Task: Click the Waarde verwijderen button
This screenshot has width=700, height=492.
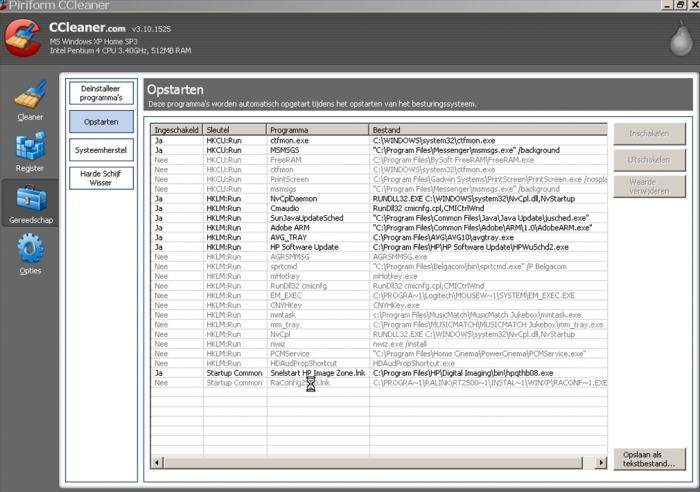Action: 649,187
